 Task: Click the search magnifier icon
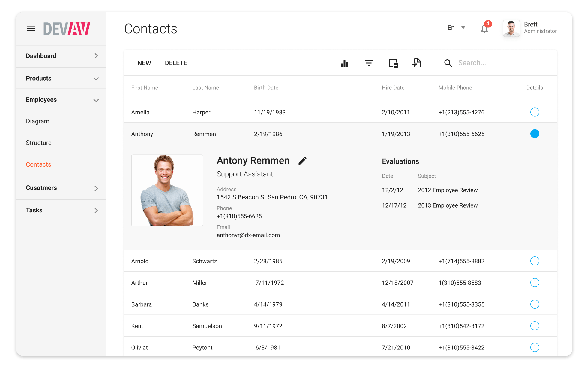click(448, 63)
